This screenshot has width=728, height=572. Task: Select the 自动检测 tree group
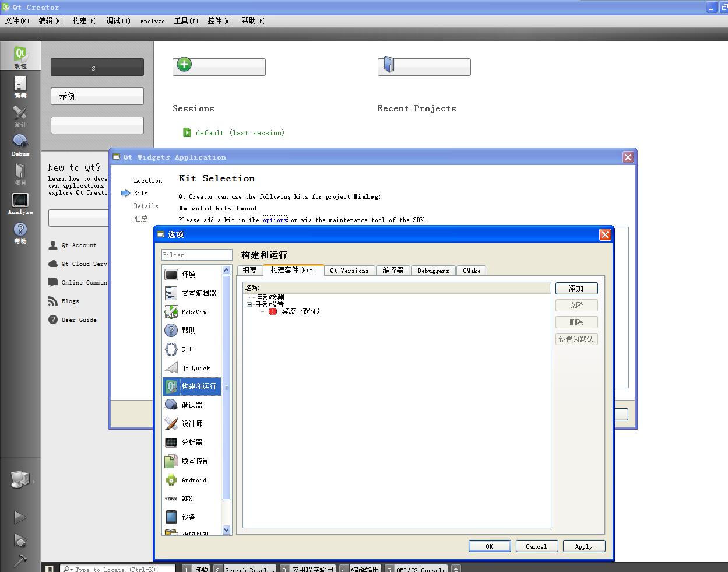point(270,297)
